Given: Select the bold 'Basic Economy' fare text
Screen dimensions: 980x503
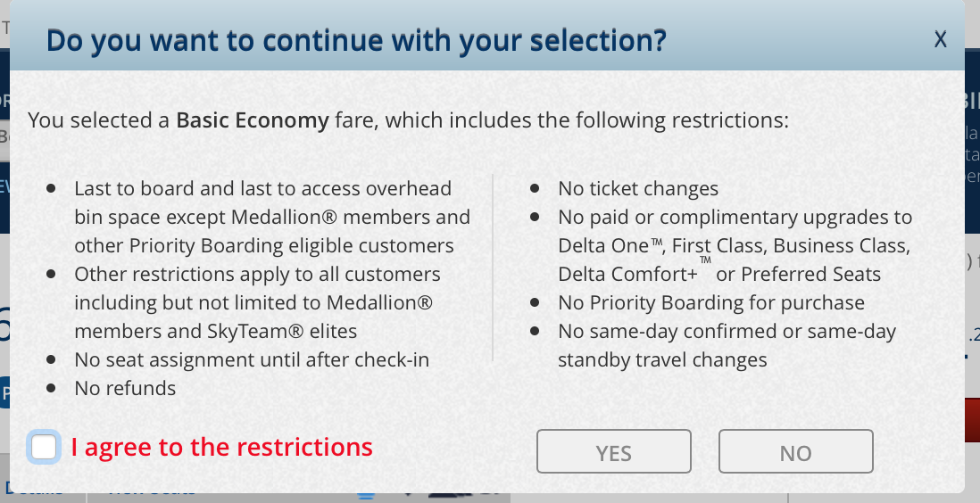Looking at the screenshot, I should (x=253, y=120).
